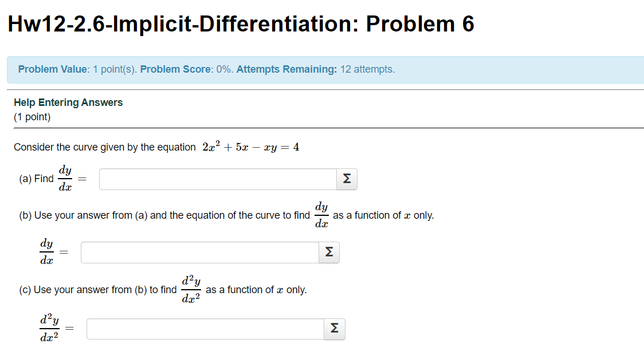Open the Help Entering Answers page
The height and width of the screenshot is (363, 644).
pos(68,102)
